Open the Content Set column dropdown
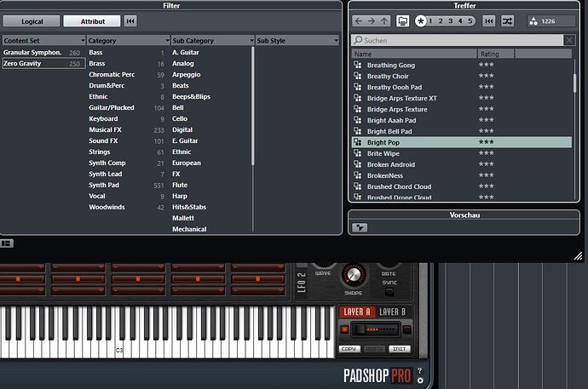Viewport: 588px width, 389px height. [83, 41]
